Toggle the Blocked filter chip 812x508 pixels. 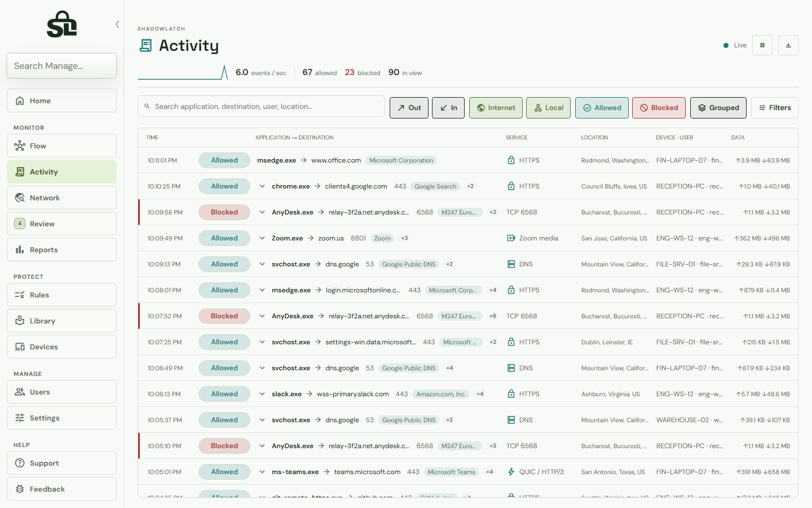(659, 108)
